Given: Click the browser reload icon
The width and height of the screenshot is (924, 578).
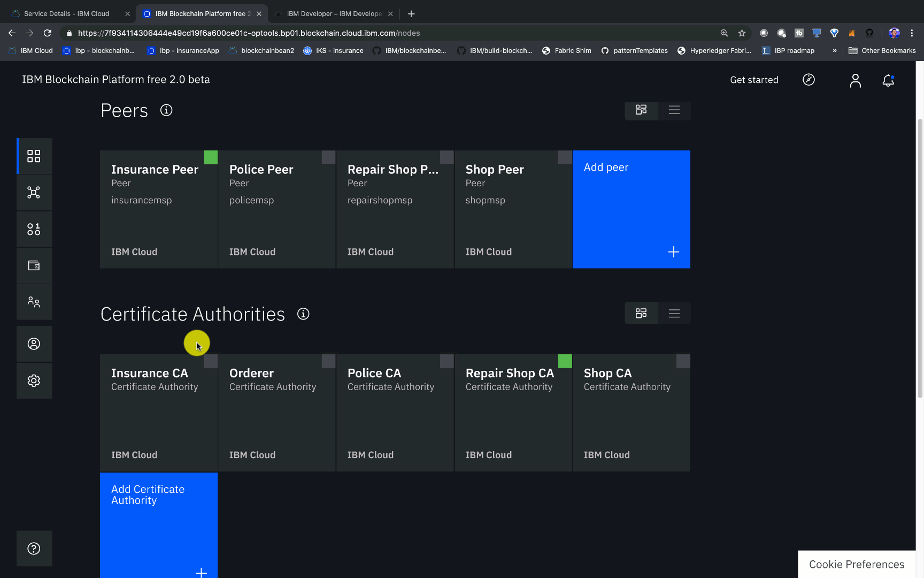Looking at the screenshot, I should pos(48,33).
